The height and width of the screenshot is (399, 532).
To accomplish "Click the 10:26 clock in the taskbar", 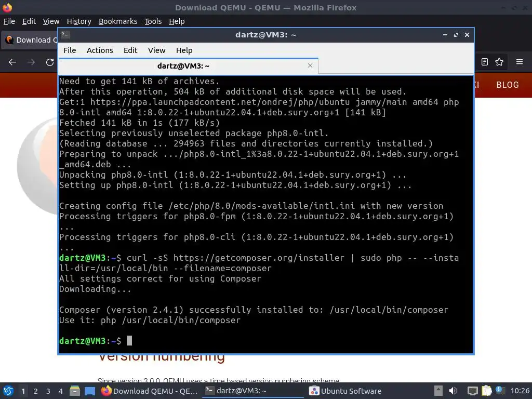I will (520, 391).
